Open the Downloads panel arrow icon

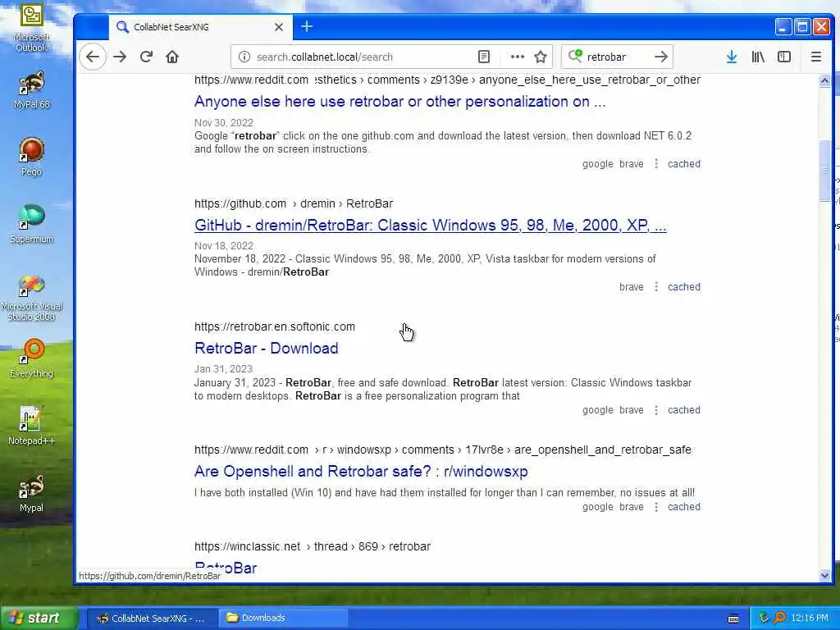[731, 57]
